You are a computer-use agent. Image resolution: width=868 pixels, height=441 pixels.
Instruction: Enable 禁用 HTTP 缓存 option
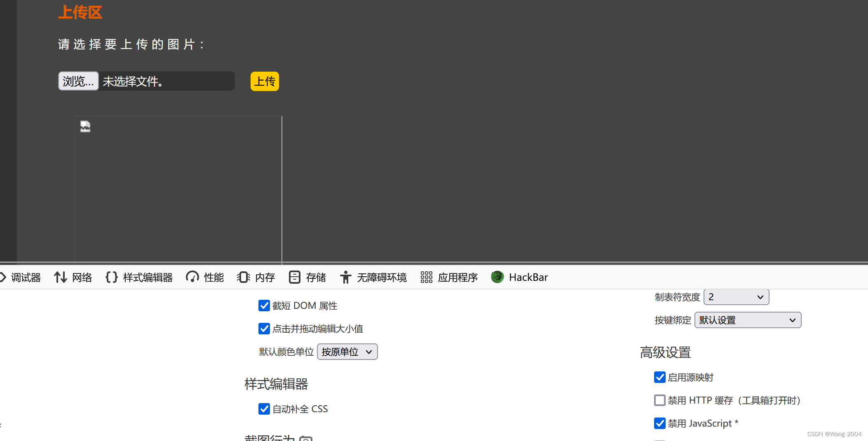660,400
